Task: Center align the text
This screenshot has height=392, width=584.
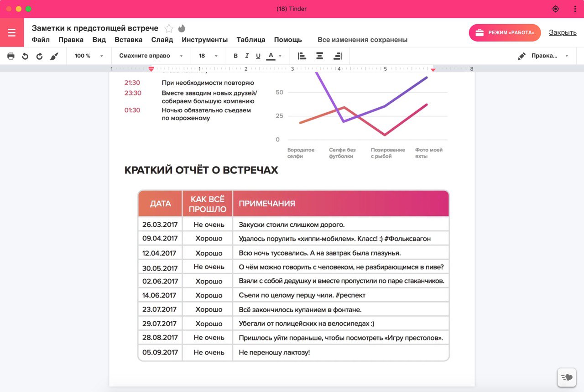Action: pyautogui.click(x=319, y=56)
